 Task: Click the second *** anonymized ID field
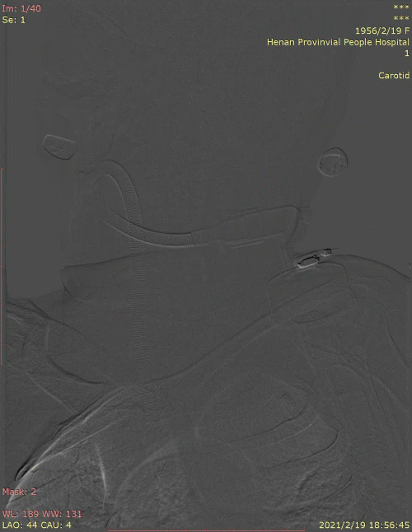401,18
